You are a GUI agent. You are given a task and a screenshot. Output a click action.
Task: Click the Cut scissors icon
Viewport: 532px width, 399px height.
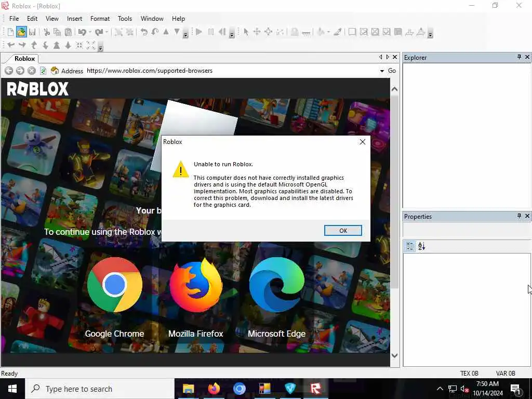tap(47, 32)
